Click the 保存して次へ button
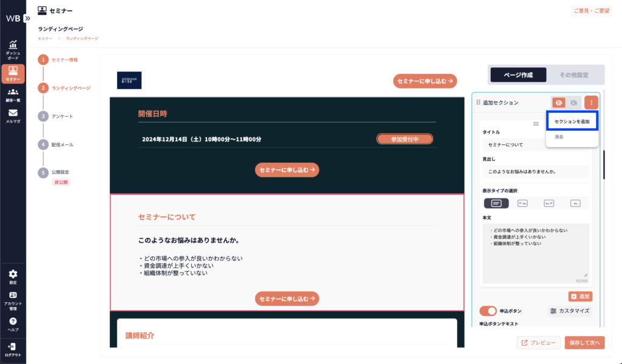Image resolution: width=622 pixels, height=364 pixels. click(584, 343)
